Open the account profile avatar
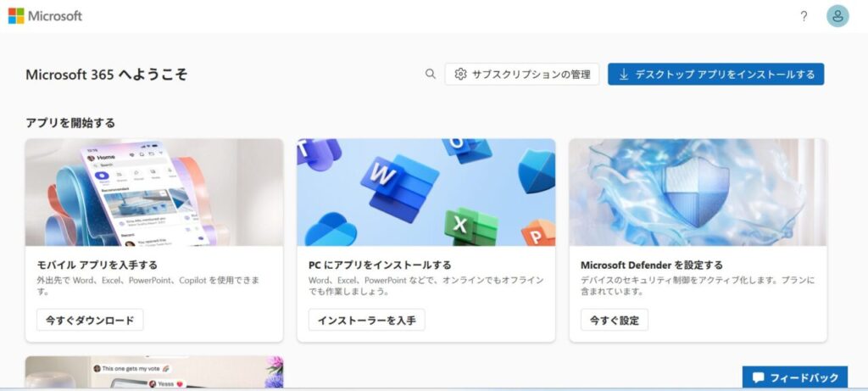868x391 pixels. [x=837, y=16]
